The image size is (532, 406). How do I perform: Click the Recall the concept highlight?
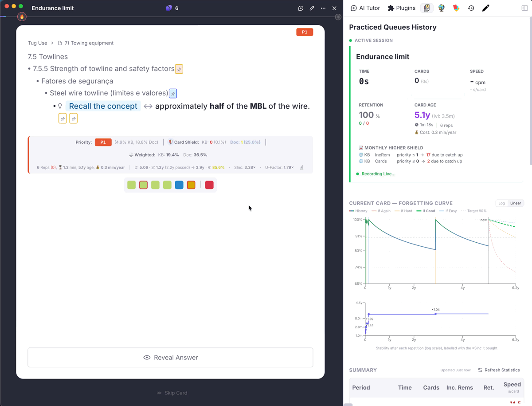103,106
